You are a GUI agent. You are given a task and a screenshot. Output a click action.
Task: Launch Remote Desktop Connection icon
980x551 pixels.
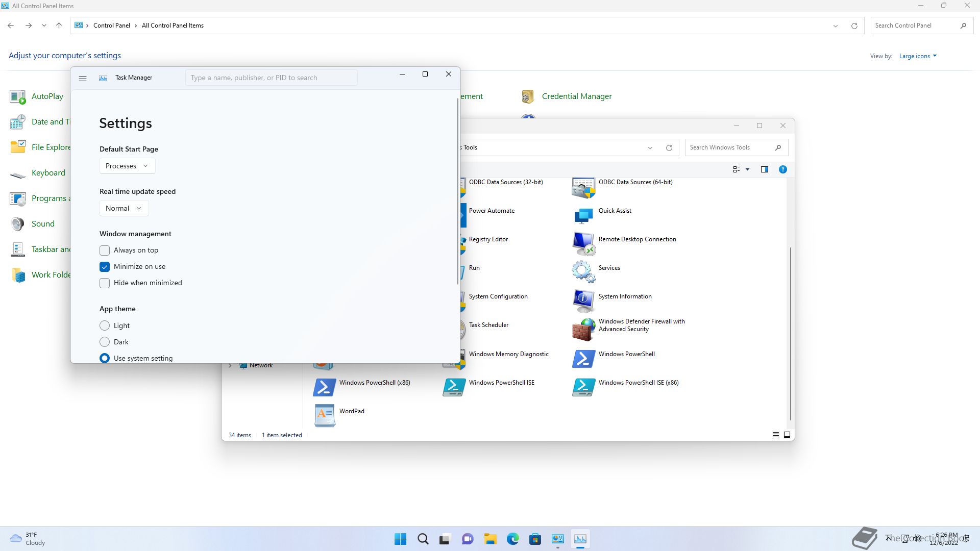click(583, 243)
